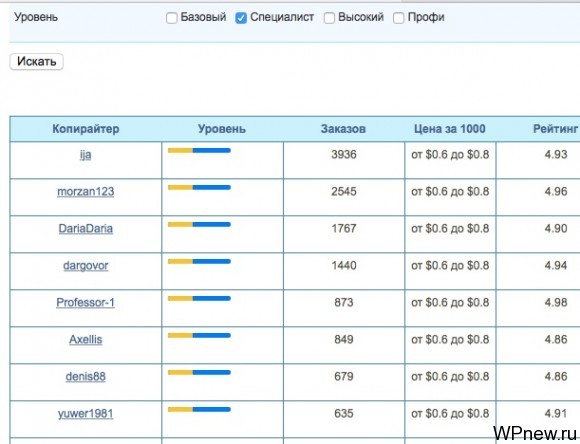Uncheck the Специалист checkbox
580x444 pixels.
tap(241, 18)
